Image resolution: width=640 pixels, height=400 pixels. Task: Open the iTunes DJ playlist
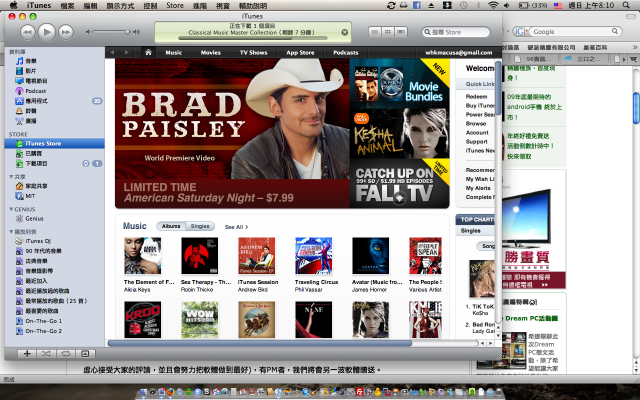(x=33, y=241)
